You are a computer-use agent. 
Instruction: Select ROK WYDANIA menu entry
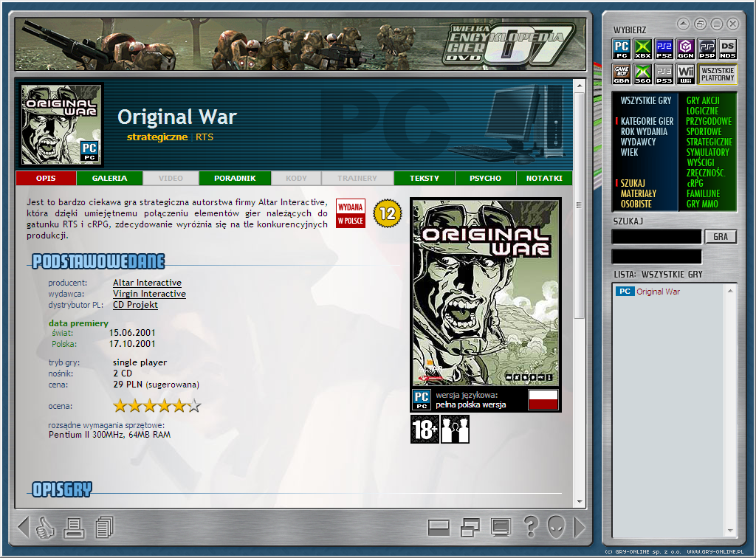point(644,131)
